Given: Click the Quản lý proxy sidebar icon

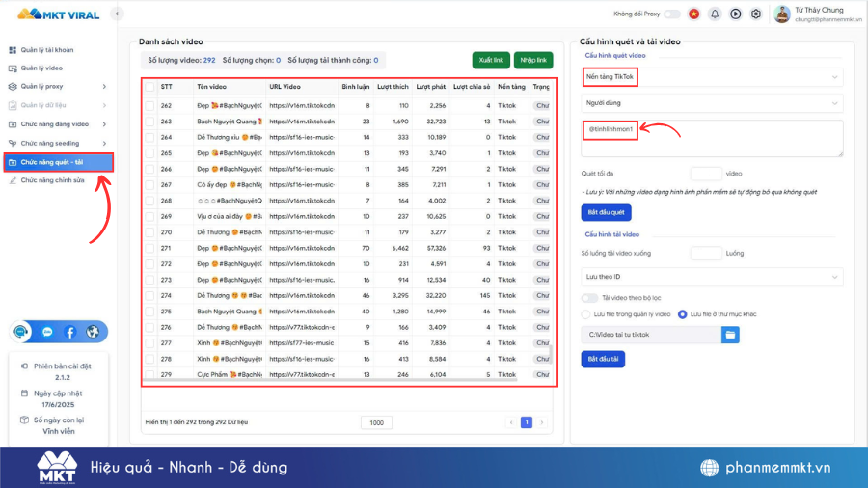Looking at the screenshot, I should (x=13, y=86).
